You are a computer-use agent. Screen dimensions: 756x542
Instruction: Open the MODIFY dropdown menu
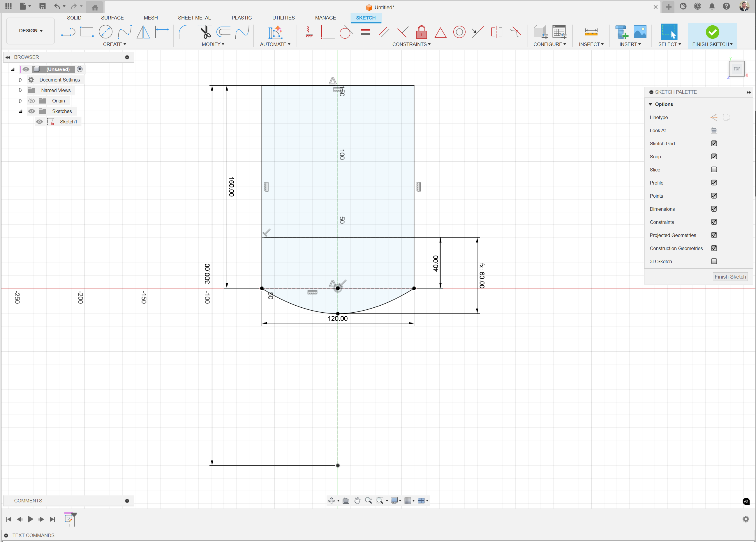pos(213,44)
